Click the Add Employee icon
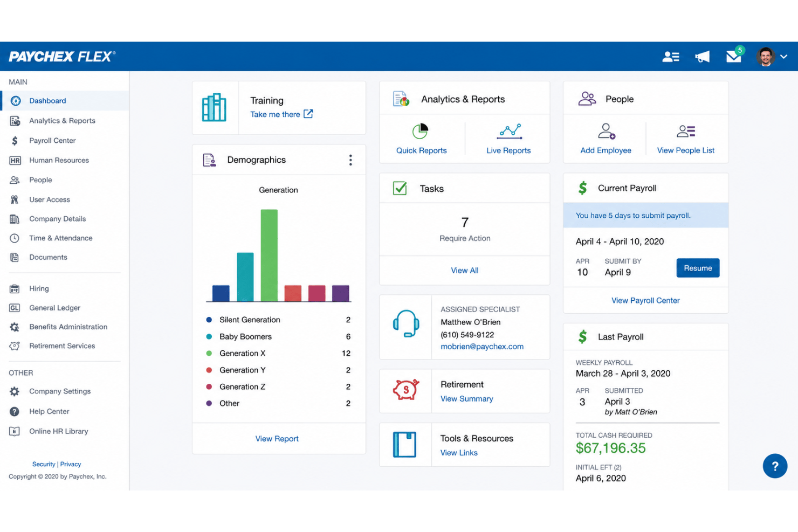The width and height of the screenshot is (798, 532). (607, 131)
